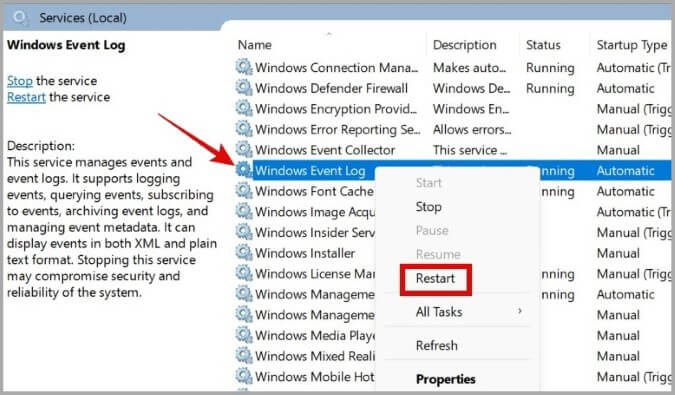Select the Windows Image Acquisition service row

(315, 212)
